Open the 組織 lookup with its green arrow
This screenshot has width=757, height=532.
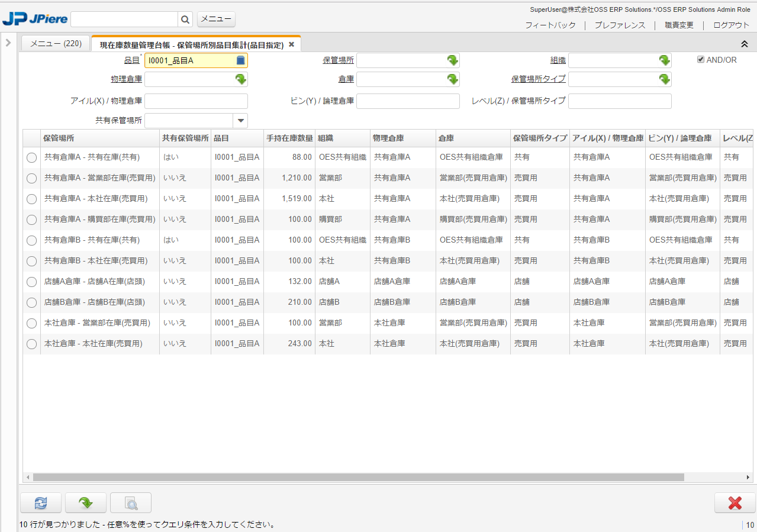point(664,60)
